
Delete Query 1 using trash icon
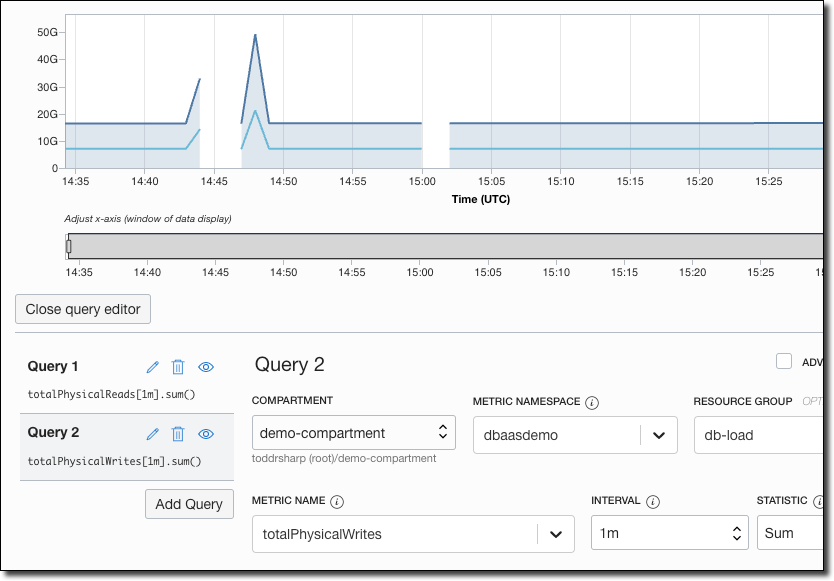(x=178, y=367)
